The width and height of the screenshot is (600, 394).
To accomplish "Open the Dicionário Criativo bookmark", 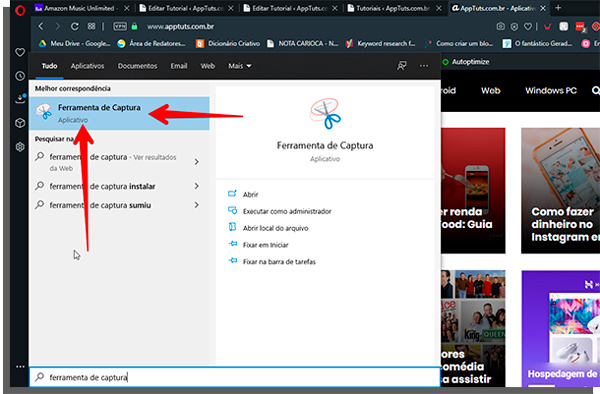I will (x=228, y=44).
